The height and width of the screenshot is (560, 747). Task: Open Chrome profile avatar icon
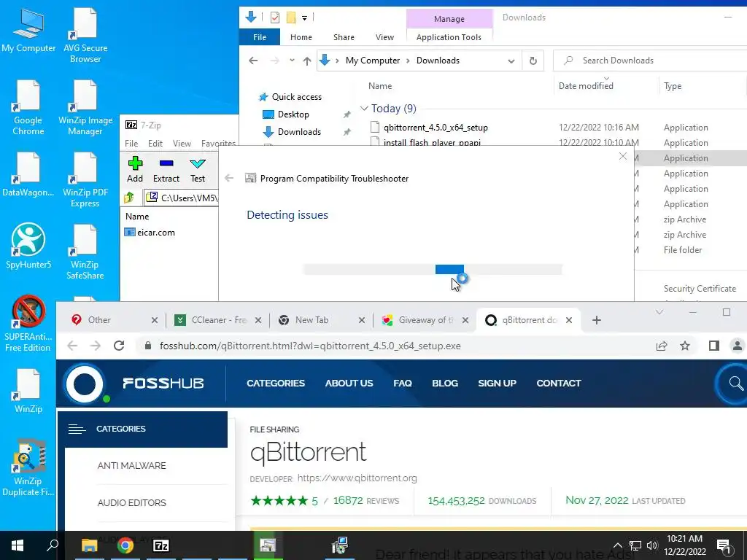pos(737,346)
